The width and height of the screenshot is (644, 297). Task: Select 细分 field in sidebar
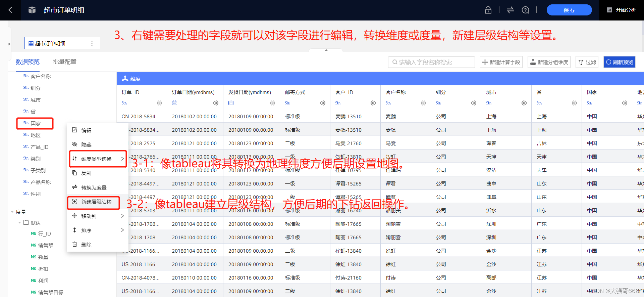pos(36,88)
